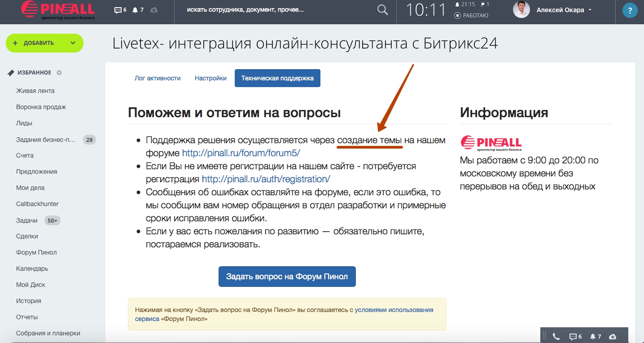Viewport: 644px width, 343px height.
Task: Switch to Настройки tab
Action: point(210,78)
